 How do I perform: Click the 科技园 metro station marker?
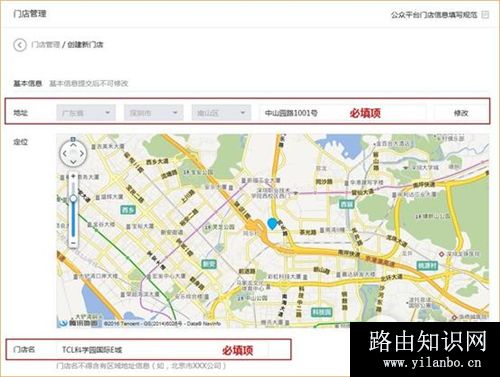(322, 312)
